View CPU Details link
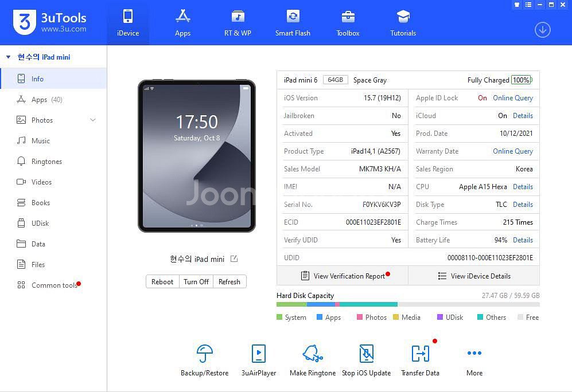The height and width of the screenshot is (392, 572). (x=523, y=186)
